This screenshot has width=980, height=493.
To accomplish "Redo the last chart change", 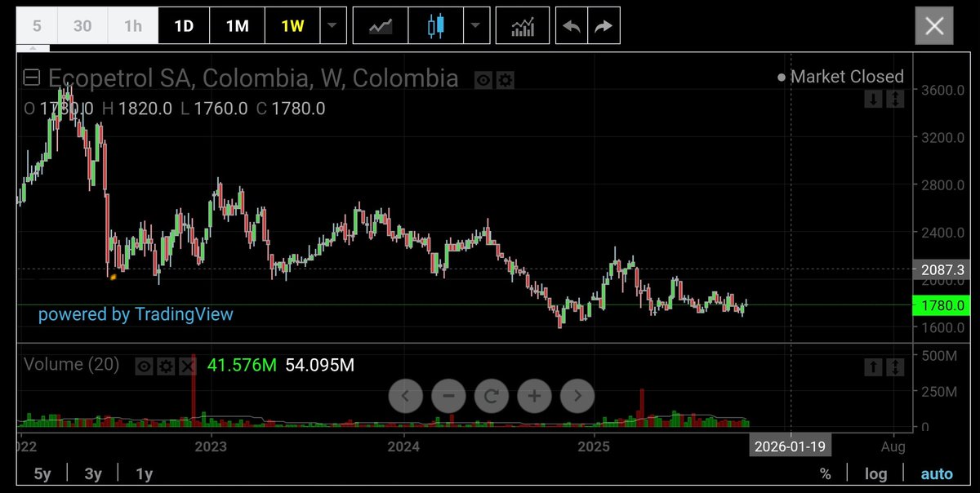I will (x=604, y=25).
